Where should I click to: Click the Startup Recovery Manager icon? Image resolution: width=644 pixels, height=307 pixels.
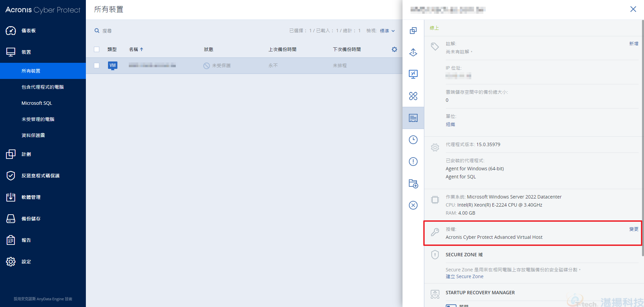[x=435, y=294]
